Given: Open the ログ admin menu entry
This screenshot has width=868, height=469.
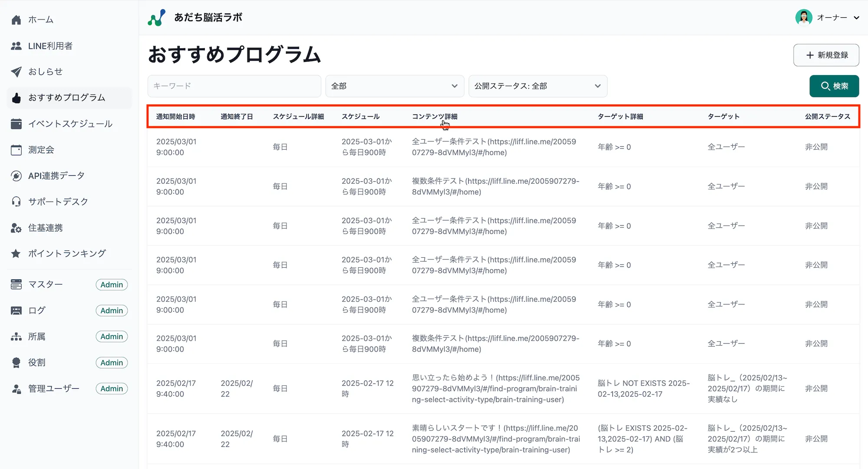Looking at the screenshot, I should (36, 310).
